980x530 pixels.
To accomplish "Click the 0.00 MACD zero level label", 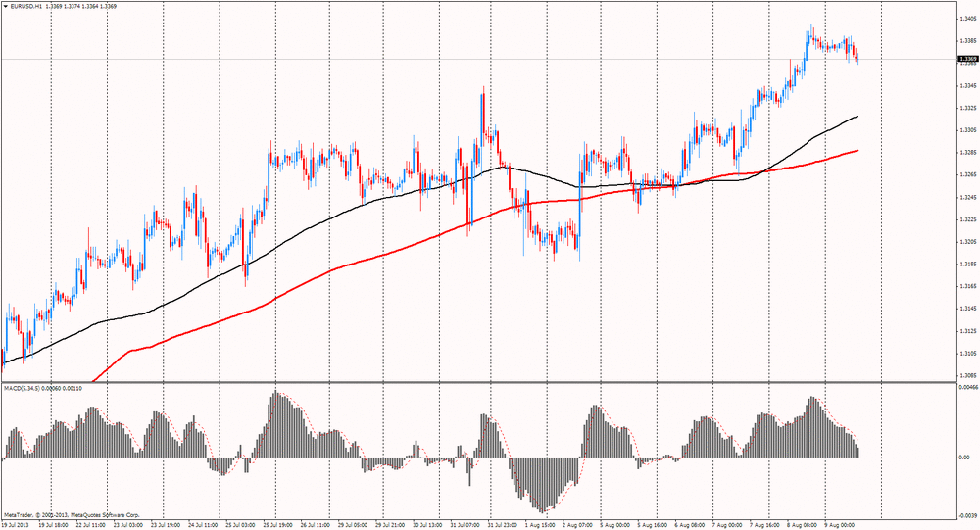I will click(x=964, y=458).
